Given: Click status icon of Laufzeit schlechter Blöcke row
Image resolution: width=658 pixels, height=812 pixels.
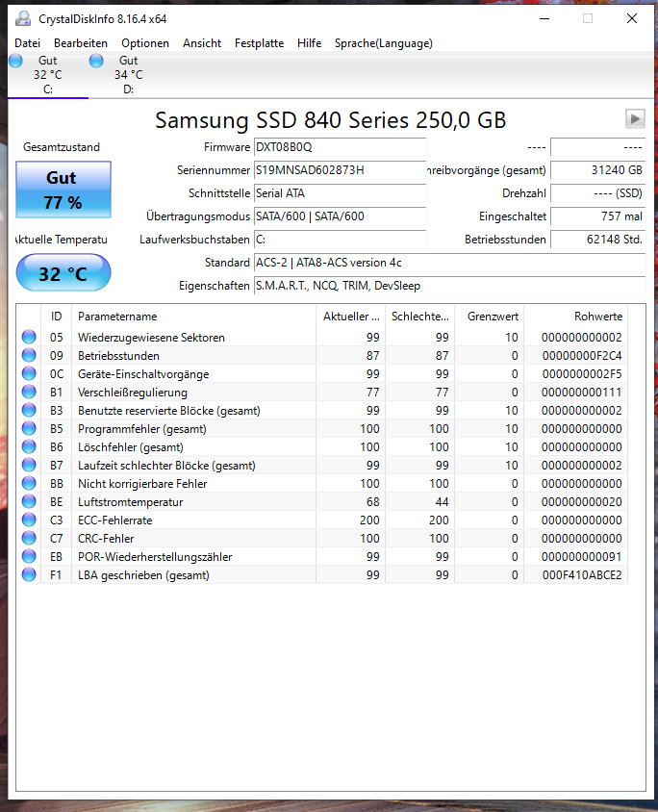Looking at the screenshot, I should 29,465.
